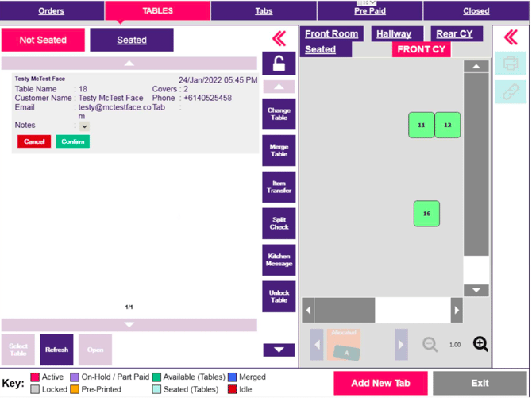Screen dimensions: 532x398
Task: Click the padlock unlock icon
Action: [x=279, y=64]
